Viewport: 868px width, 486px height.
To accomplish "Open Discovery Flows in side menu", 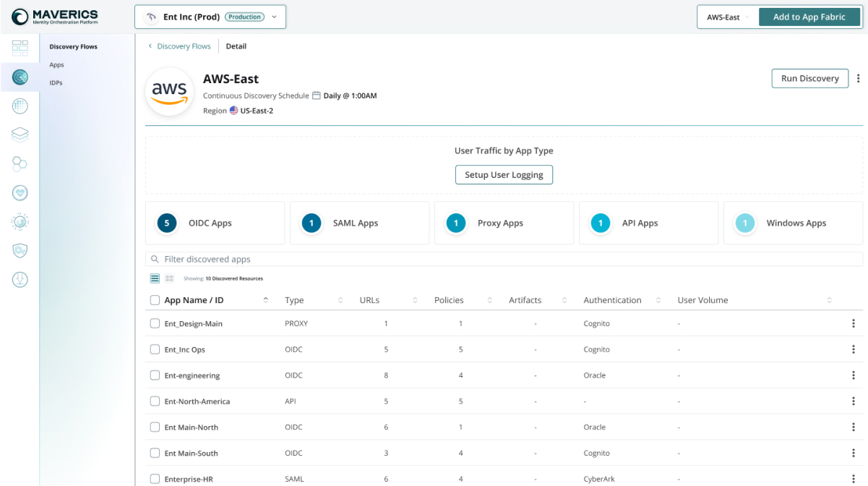I will pyautogui.click(x=73, y=47).
